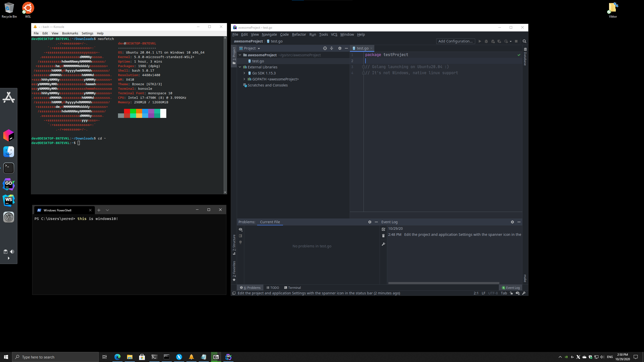Click the red color block in neofetch
644x362 pixels.
[x=127, y=111]
